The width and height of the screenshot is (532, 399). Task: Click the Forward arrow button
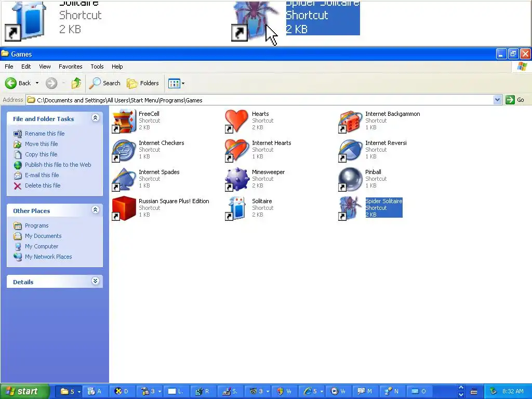click(51, 83)
